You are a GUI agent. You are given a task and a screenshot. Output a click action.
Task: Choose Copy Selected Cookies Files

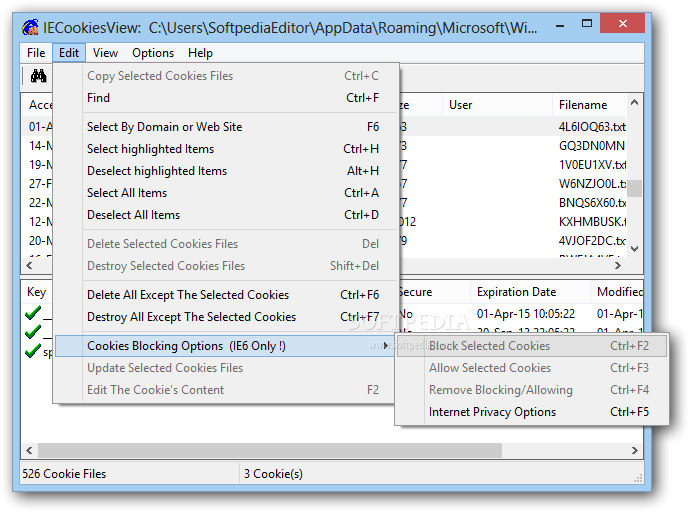coord(227,76)
